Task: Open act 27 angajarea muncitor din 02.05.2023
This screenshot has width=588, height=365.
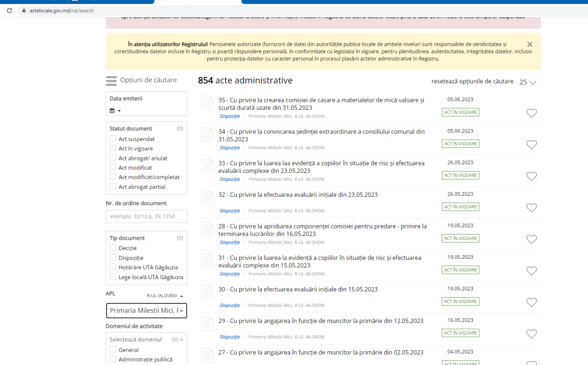Action: 321,352
